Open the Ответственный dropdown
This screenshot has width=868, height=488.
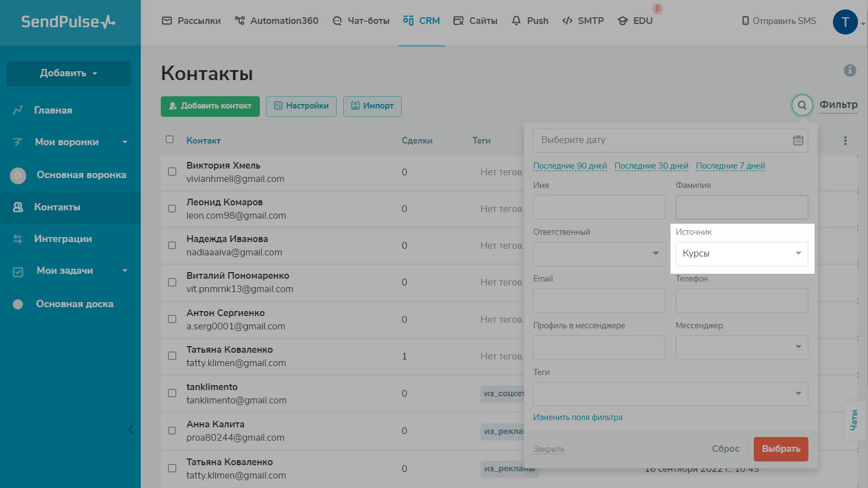point(599,254)
